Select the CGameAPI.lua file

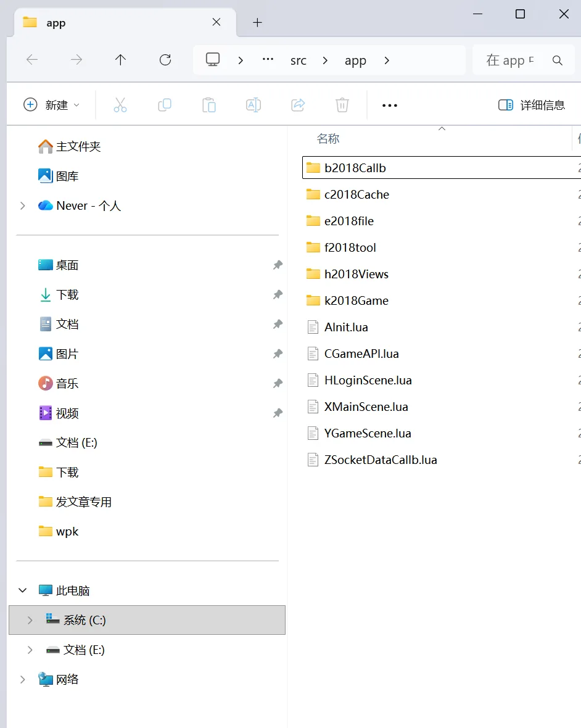tap(361, 354)
